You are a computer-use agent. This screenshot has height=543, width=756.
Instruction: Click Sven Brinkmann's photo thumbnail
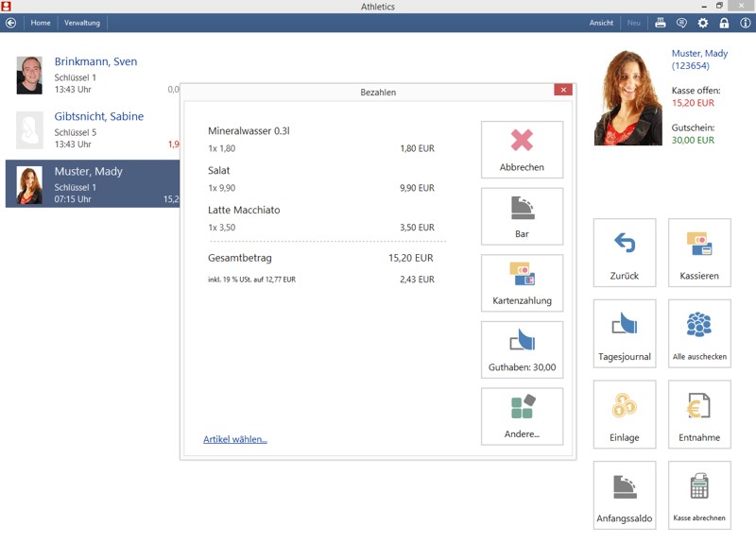coord(29,76)
